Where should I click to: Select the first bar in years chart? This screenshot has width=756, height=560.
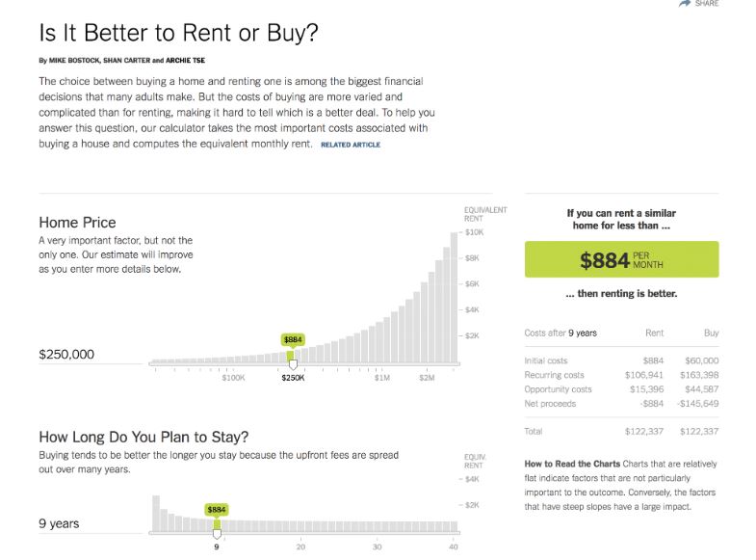click(x=155, y=514)
